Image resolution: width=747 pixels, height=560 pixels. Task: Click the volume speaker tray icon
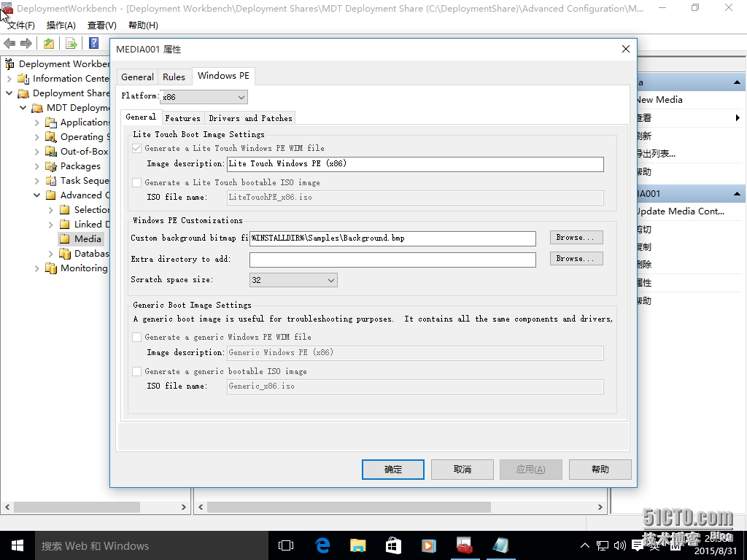tap(620, 545)
